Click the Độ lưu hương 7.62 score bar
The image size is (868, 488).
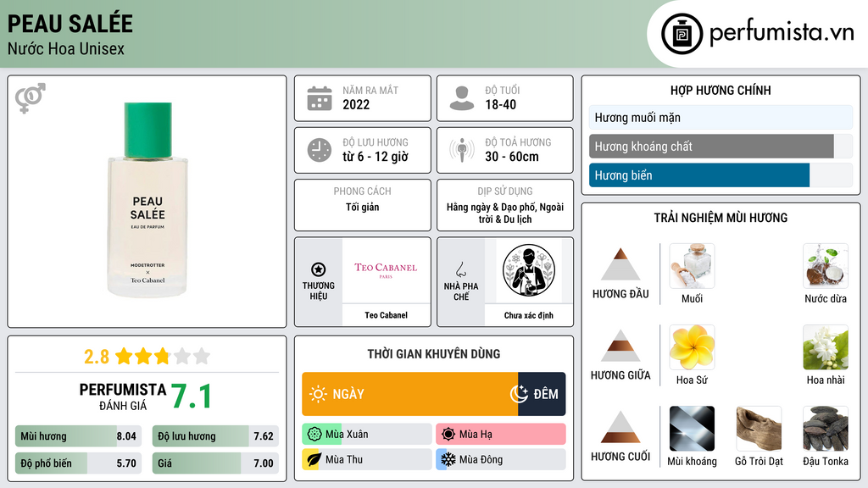tap(215, 436)
